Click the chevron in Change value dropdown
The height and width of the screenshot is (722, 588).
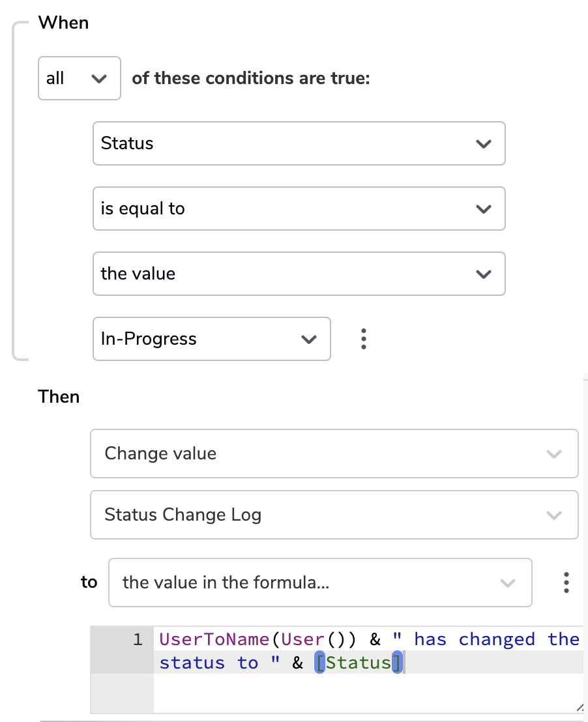(x=554, y=454)
